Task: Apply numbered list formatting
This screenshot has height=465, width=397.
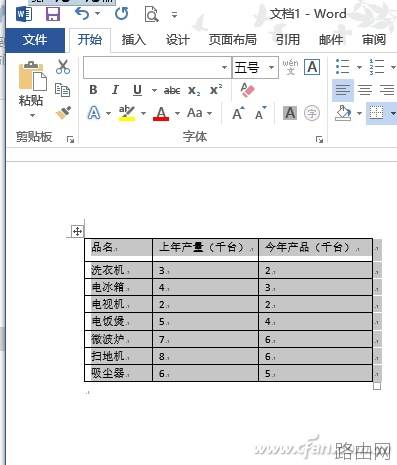Action: coord(377,67)
